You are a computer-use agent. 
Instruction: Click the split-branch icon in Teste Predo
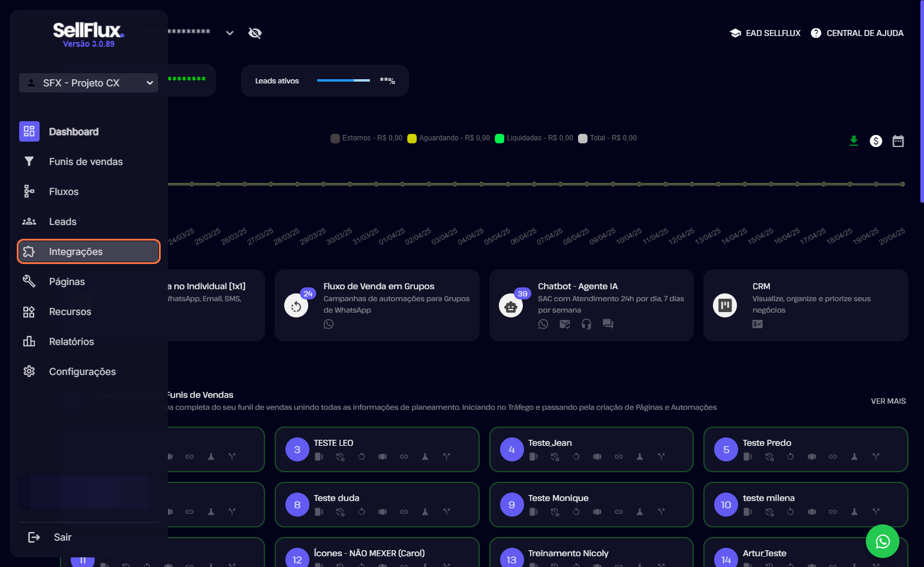tap(876, 457)
